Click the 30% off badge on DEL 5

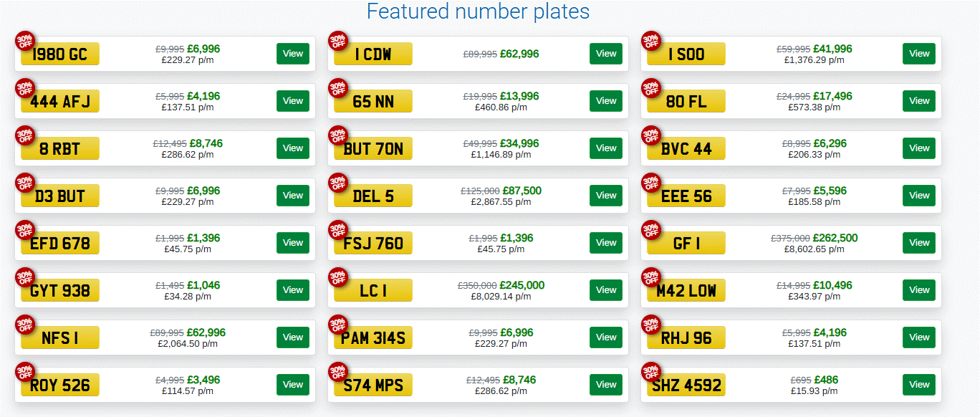(338, 183)
